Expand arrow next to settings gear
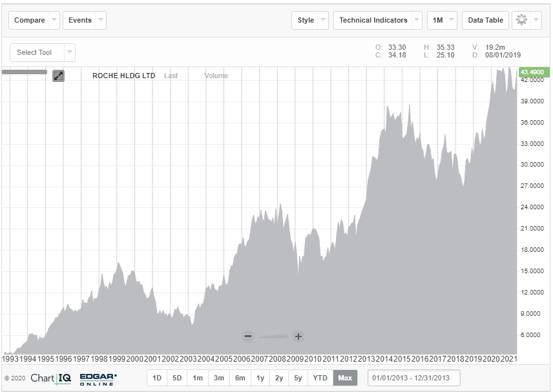Image resolution: width=553 pixels, height=392 pixels. point(536,20)
